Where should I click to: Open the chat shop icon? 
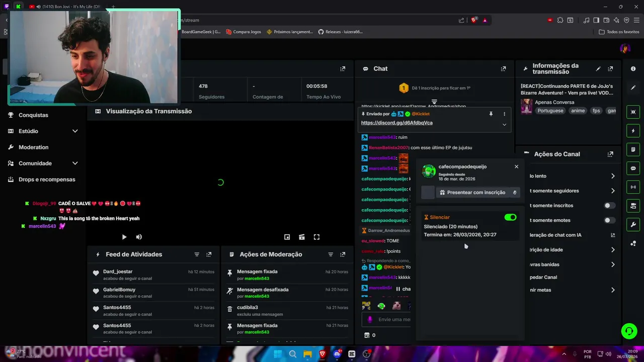pos(367,335)
